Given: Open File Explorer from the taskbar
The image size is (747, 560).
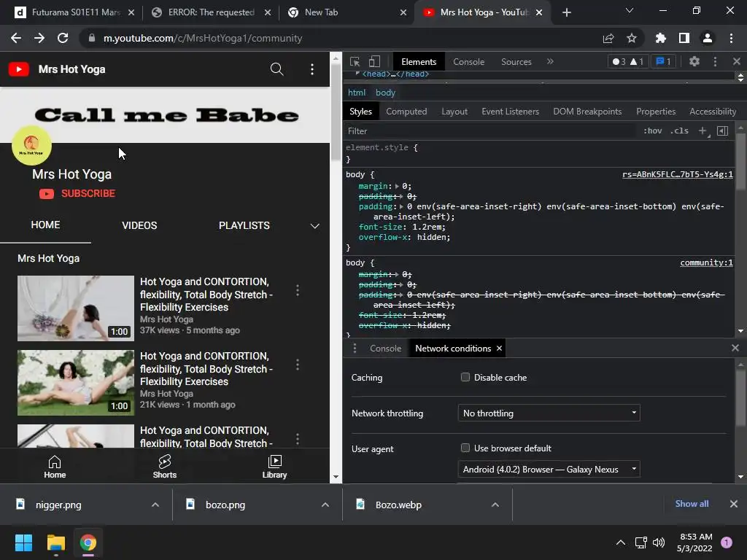Looking at the screenshot, I should (x=55, y=542).
